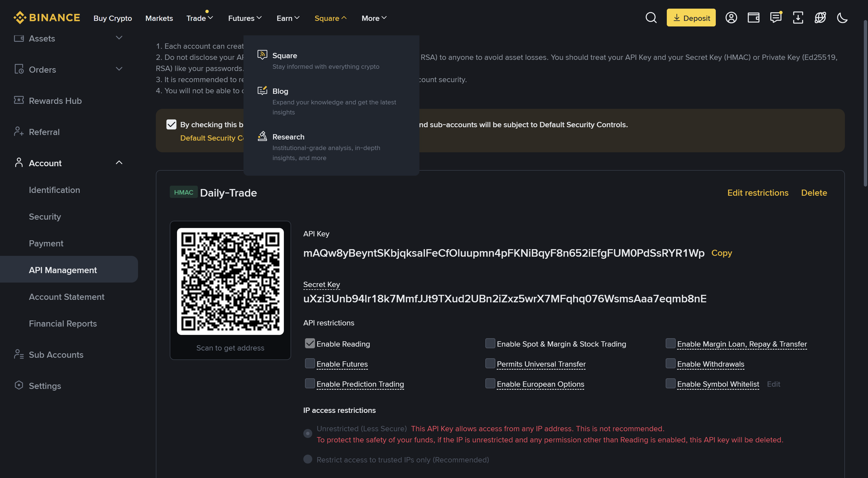Click the Rewards Hub ticket icon
This screenshot has height=478, width=868.
coord(19,100)
